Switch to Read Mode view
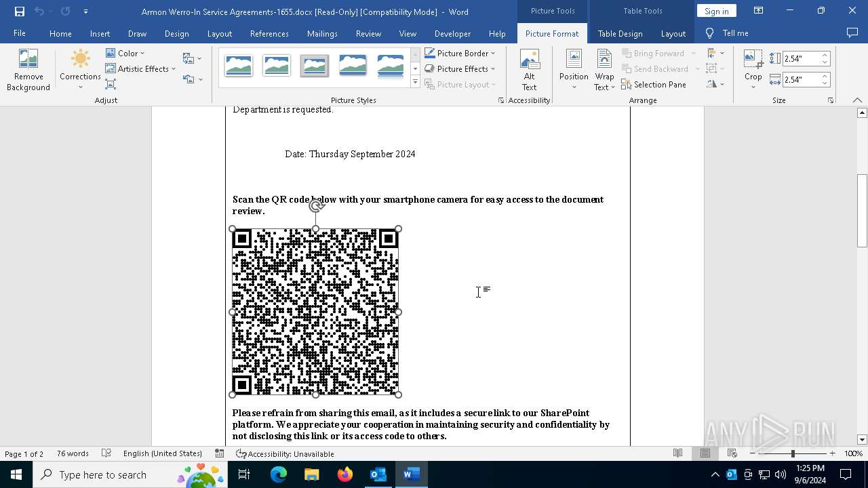This screenshot has width=868, height=488. click(x=677, y=453)
